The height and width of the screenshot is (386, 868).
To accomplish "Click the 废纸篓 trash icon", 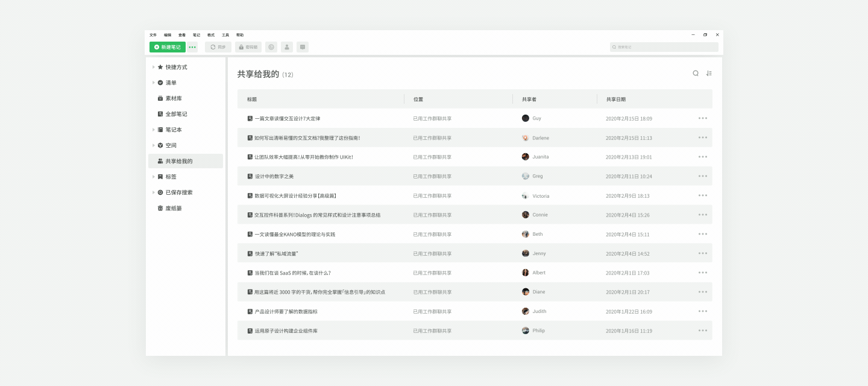I will pos(160,208).
